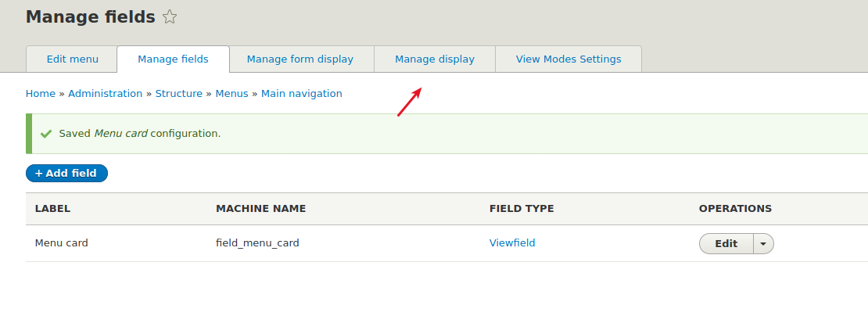Click the Edit button for Menu card
This screenshot has height=316, width=868.
click(x=726, y=243)
